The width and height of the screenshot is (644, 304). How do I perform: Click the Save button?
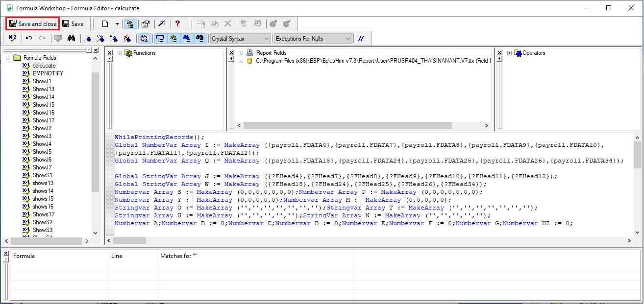(73, 23)
